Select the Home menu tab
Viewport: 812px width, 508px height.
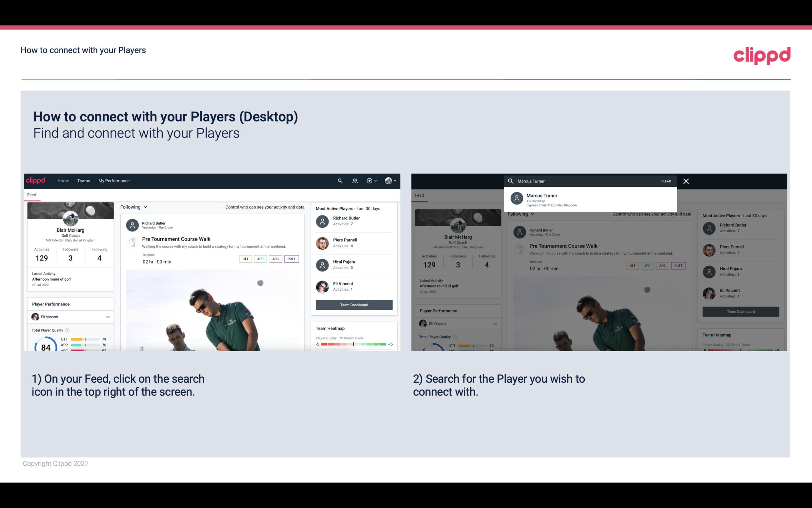63,180
